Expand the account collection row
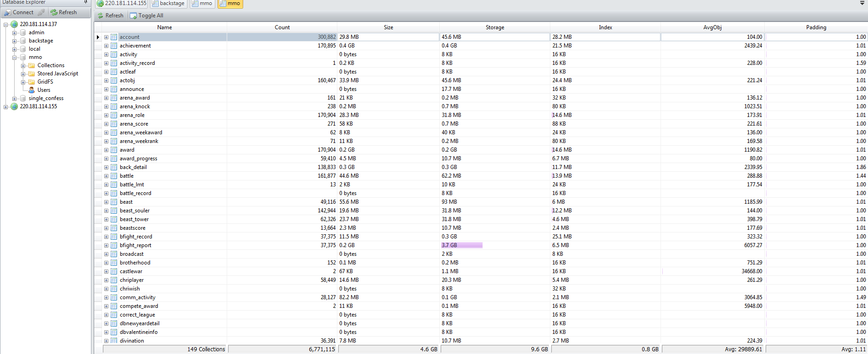The image size is (868, 354). (x=106, y=37)
